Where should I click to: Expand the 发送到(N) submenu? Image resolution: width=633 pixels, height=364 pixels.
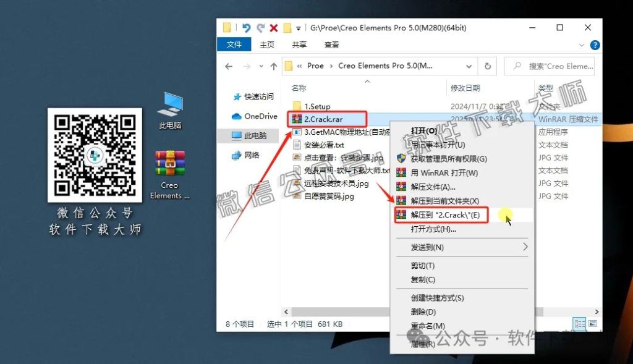coord(462,247)
